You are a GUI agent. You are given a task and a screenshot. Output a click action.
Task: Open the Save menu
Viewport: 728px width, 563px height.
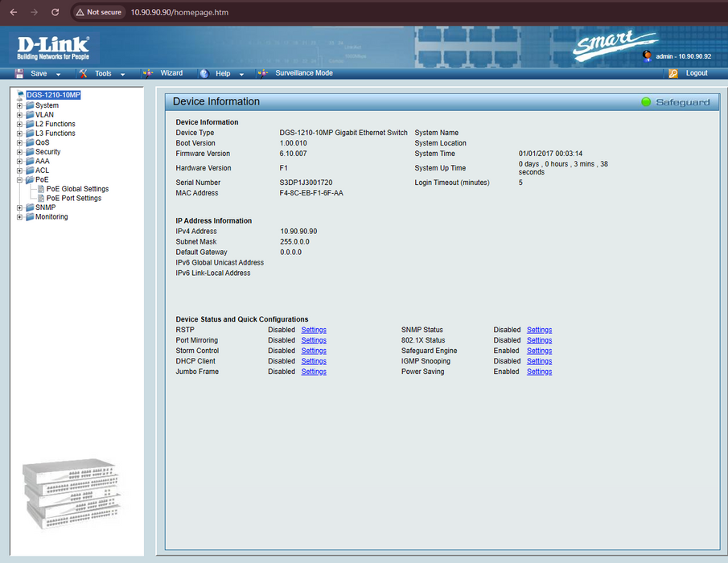coord(39,73)
